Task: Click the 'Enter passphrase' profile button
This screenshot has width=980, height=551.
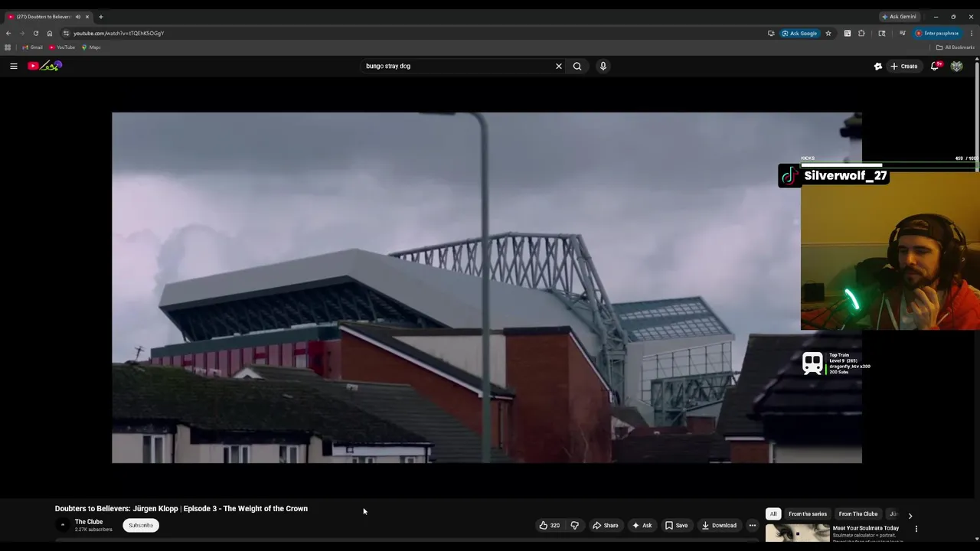Action: pos(937,33)
